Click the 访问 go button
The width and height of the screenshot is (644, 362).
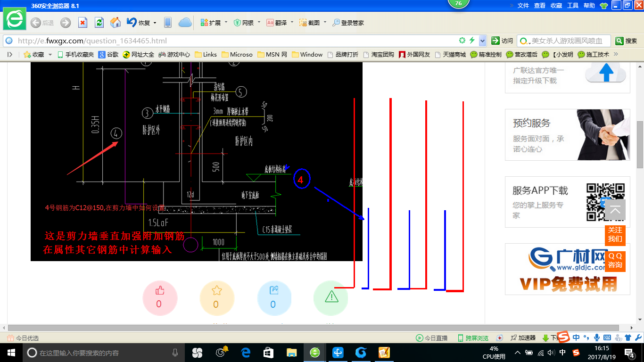[x=502, y=41]
